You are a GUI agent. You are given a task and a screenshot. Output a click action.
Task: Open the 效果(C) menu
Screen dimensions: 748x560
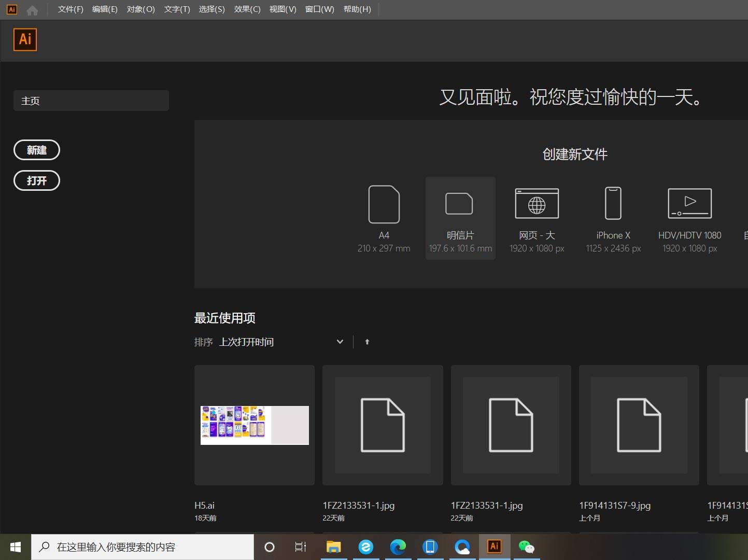tap(247, 9)
